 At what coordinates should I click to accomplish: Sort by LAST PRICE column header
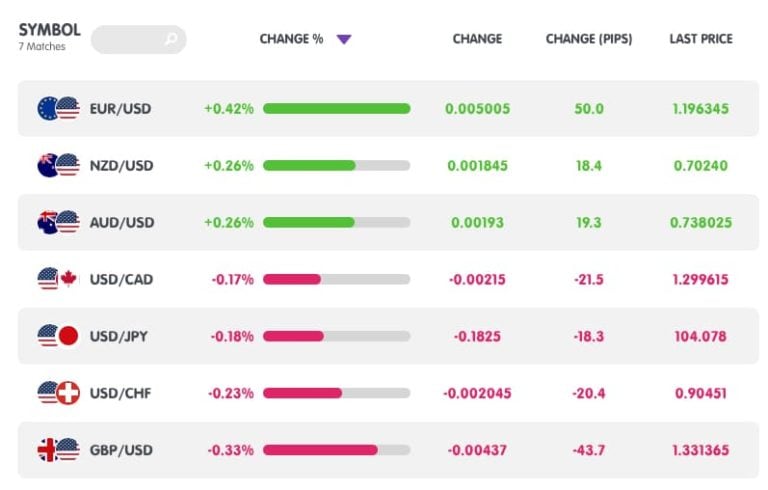pyautogui.click(x=700, y=40)
